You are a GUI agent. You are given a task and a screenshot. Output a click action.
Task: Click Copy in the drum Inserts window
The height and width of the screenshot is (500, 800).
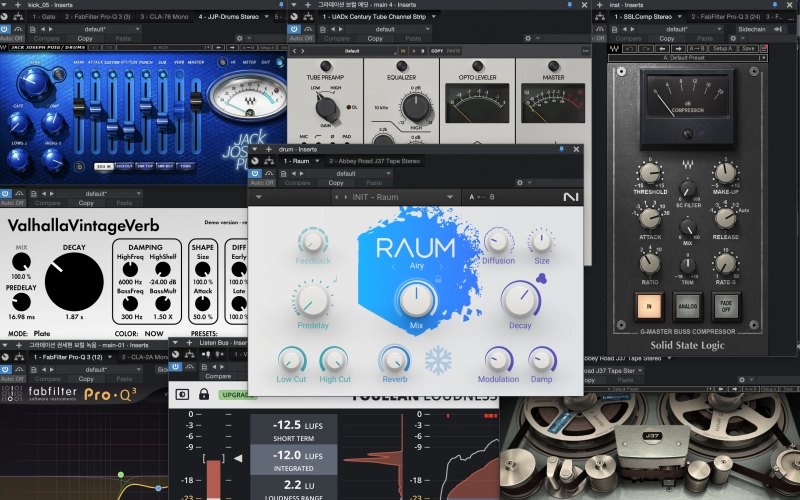coord(334,183)
